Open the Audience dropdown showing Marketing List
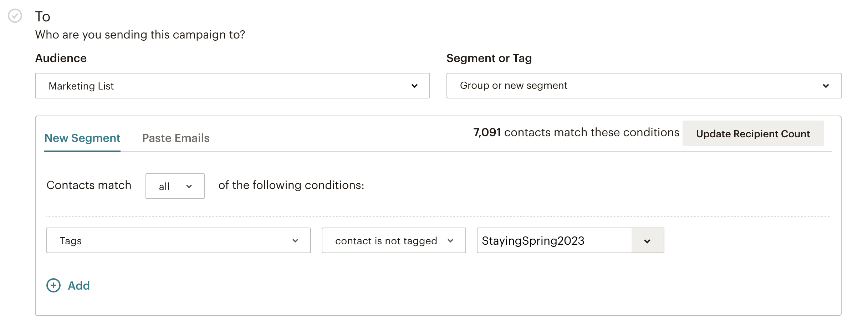The height and width of the screenshot is (321, 868). pos(233,86)
